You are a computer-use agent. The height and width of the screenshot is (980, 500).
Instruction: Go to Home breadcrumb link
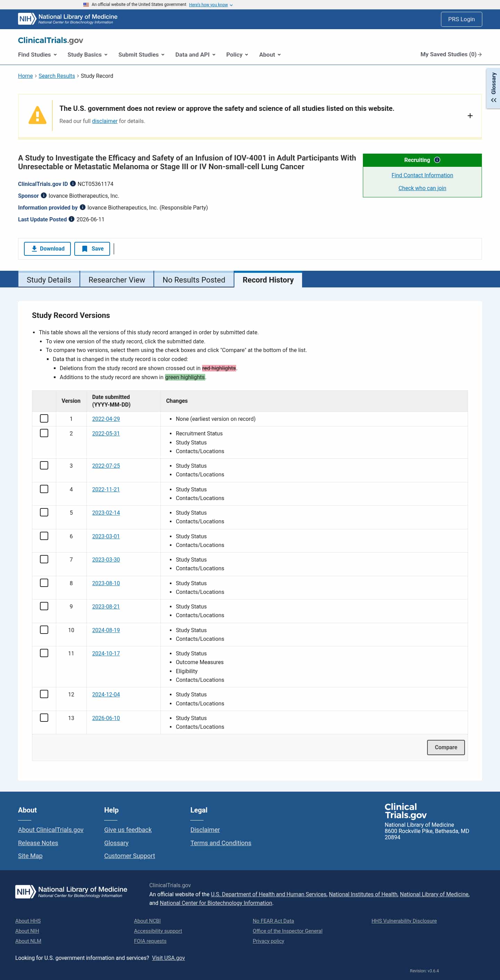(x=25, y=76)
